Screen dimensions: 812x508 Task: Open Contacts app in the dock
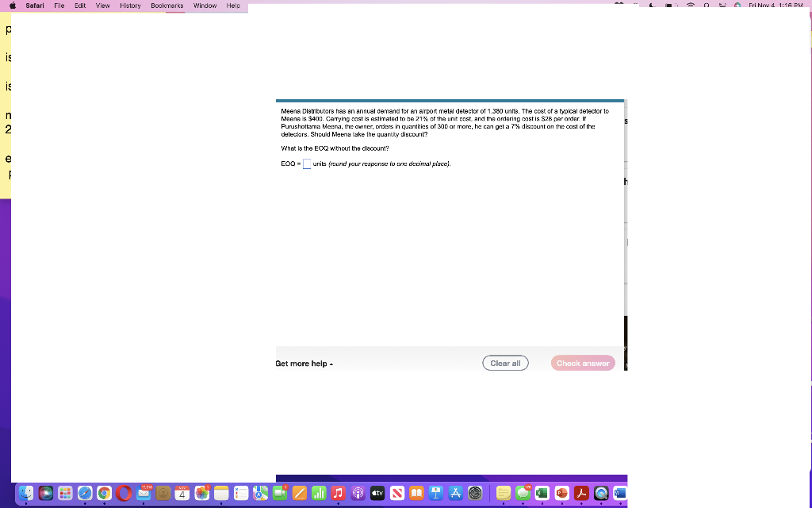click(x=163, y=493)
